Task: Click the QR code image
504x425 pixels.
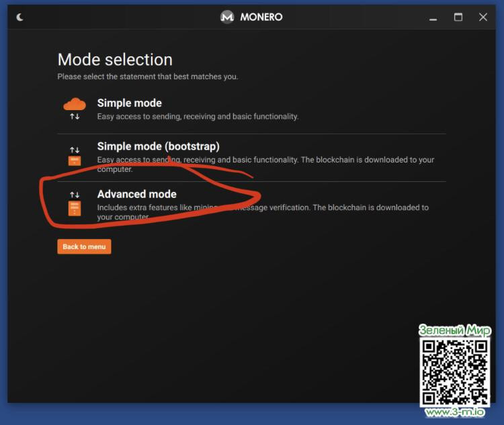Action: pos(454,371)
